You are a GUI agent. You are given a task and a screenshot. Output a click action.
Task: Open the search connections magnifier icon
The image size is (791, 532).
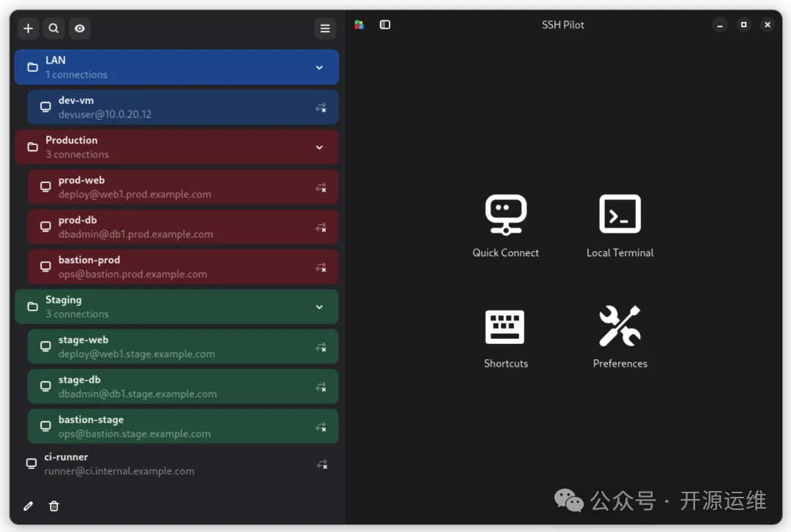53,29
